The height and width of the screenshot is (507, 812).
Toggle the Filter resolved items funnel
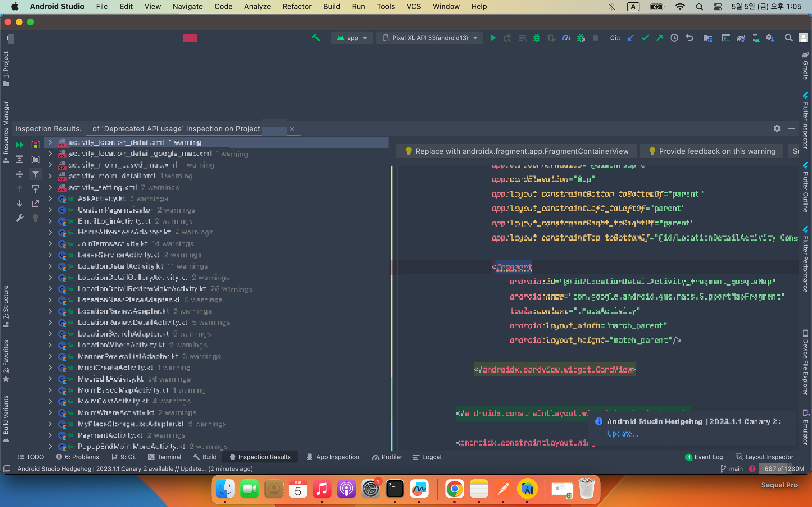tap(35, 174)
